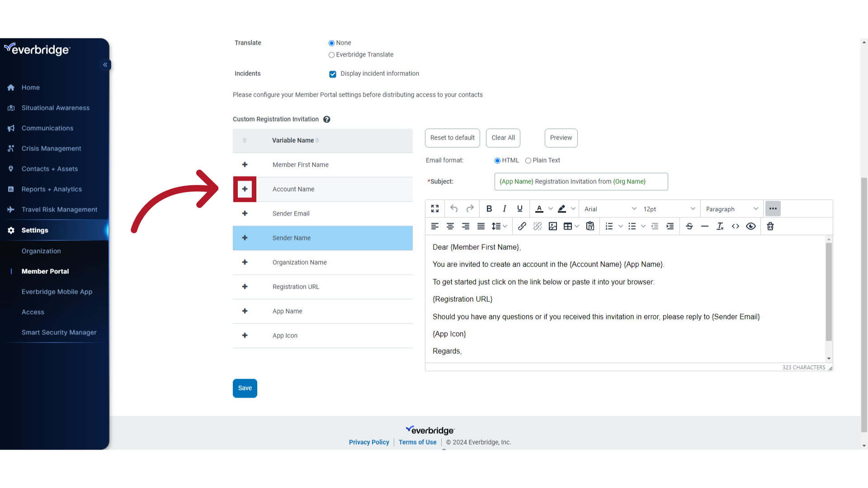This screenshot has height=488, width=868.
Task: Click the Bold formatting icon
Action: click(x=489, y=209)
